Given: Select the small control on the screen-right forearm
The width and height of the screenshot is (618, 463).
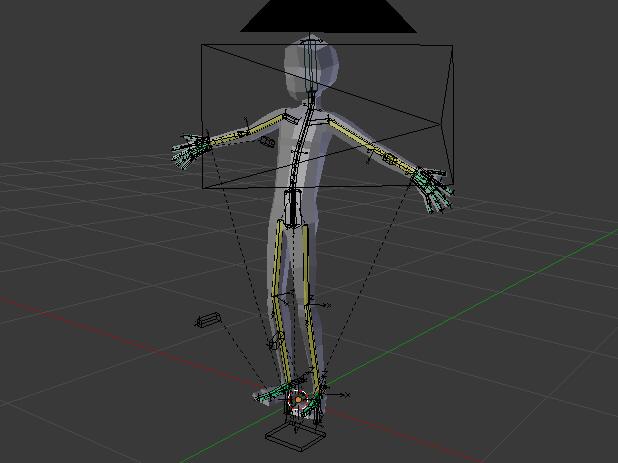Looking at the screenshot, I should (390, 159).
